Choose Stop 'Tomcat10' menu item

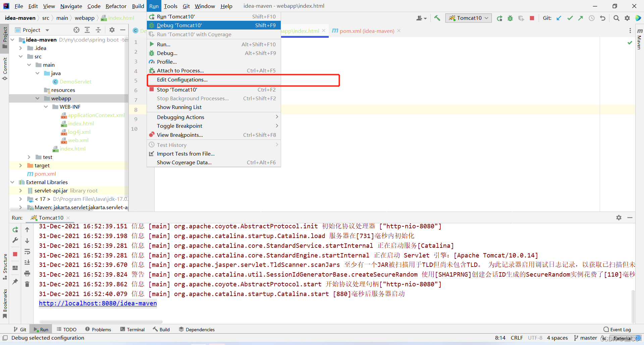tap(214, 90)
